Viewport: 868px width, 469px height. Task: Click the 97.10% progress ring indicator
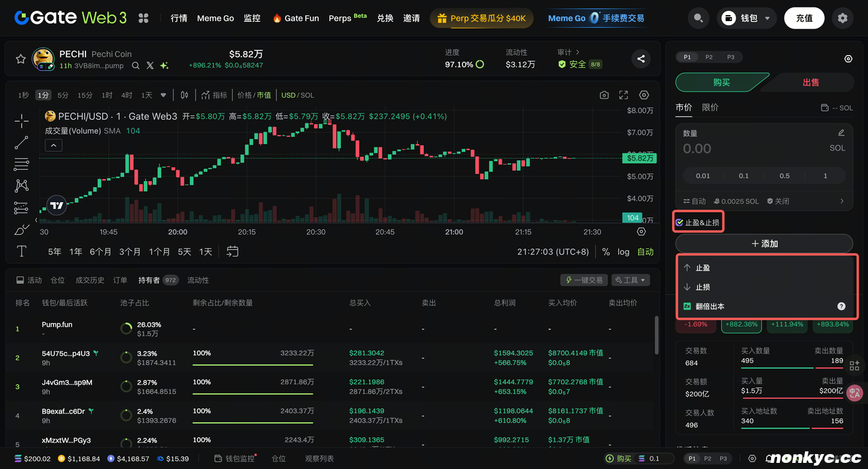(x=480, y=64)
